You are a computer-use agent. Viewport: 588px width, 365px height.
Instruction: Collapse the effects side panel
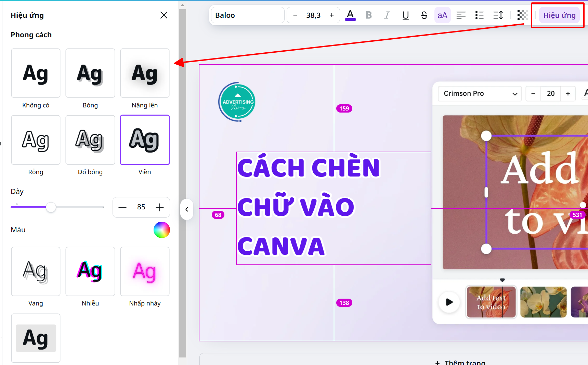187,209
